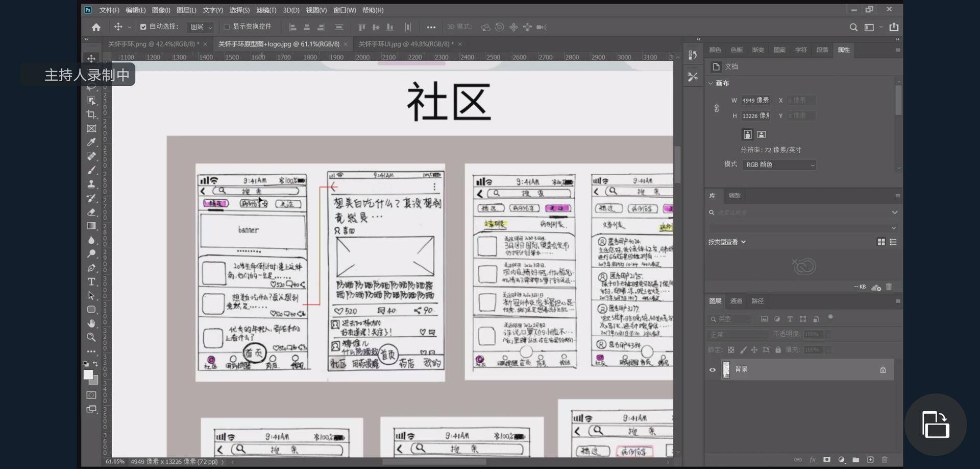Click the search icon in options bar
The height and width of the screenshot is (469, 980).
pos(853,27)
